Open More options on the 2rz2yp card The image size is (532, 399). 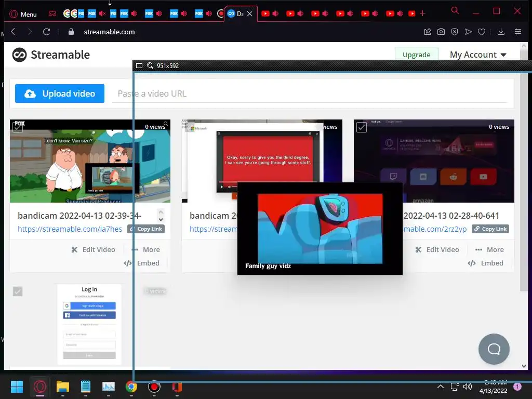click(x=489, y=250)
